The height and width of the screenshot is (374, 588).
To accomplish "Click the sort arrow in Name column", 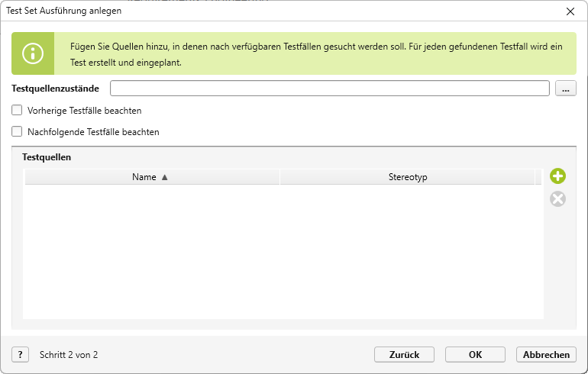I will tap(164, 177).
